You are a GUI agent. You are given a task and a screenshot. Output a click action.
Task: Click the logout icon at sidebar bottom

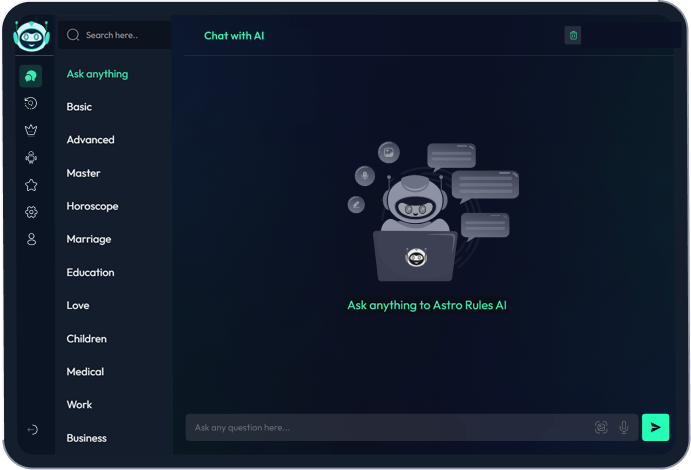[x=32, y=430]
